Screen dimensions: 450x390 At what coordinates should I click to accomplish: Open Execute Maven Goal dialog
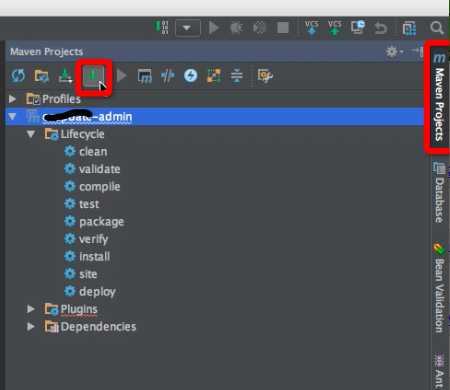145,76
